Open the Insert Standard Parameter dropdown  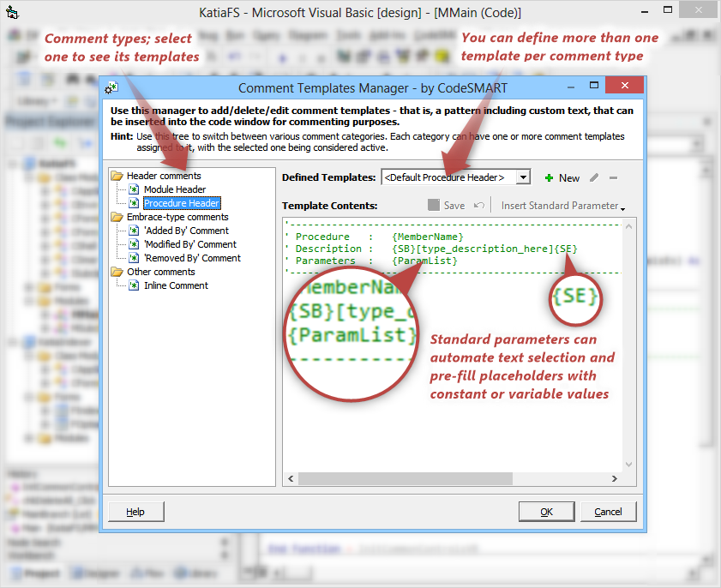tap(562, 206)
